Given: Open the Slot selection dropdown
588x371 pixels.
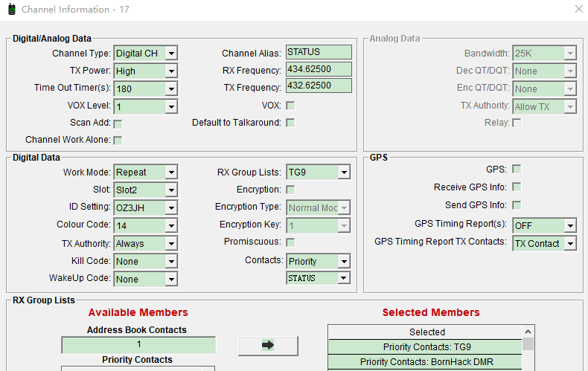Looking at the screenshot, I should tap(171, 190).
